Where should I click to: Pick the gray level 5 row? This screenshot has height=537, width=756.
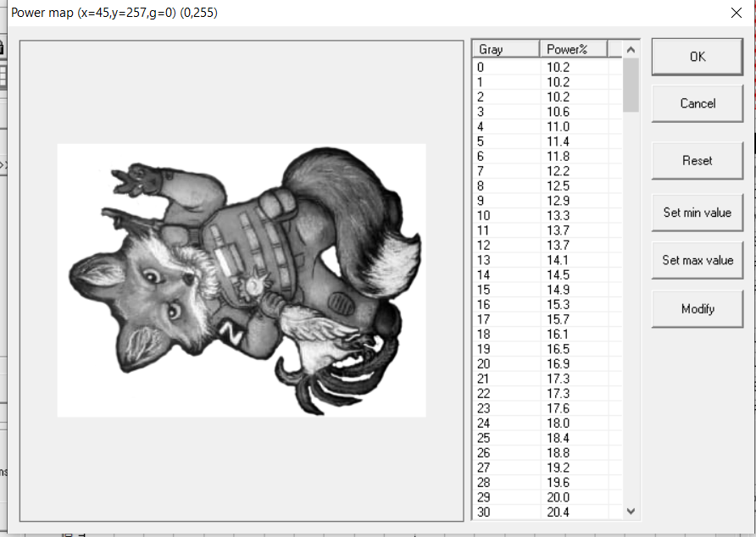point(548,141)
